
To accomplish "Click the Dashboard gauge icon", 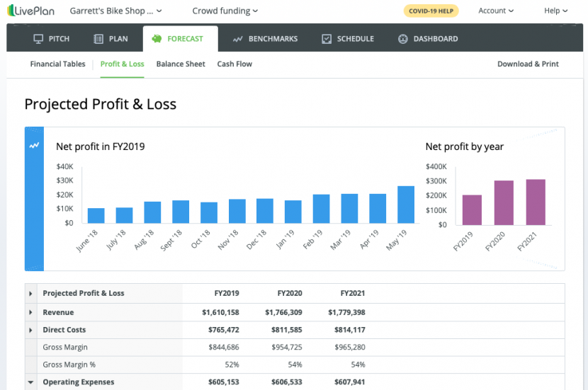I will click(x=403, y=39).
